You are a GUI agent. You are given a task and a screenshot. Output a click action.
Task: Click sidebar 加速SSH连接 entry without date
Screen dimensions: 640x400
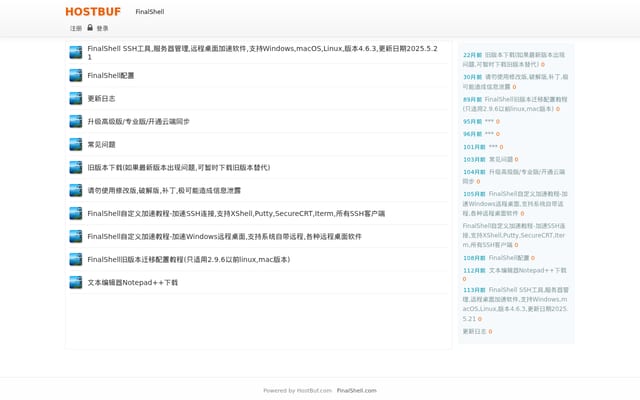(514, 235)
